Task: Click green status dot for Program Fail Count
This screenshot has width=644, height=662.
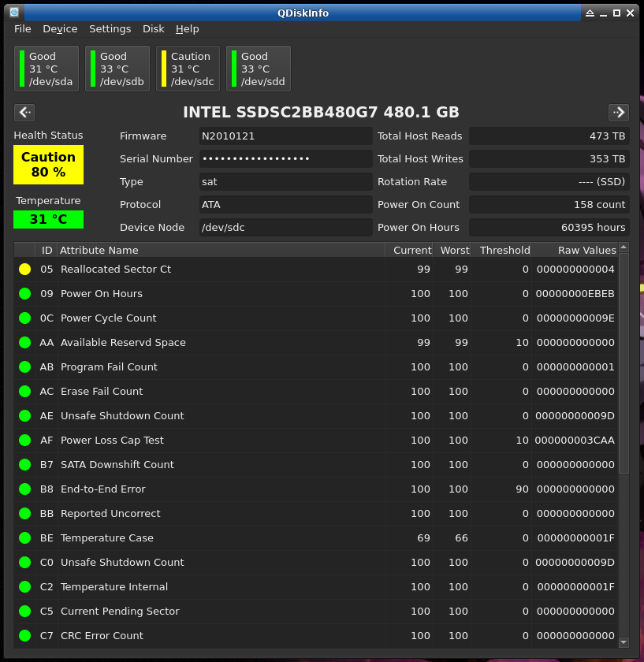Action: [25, 367]
